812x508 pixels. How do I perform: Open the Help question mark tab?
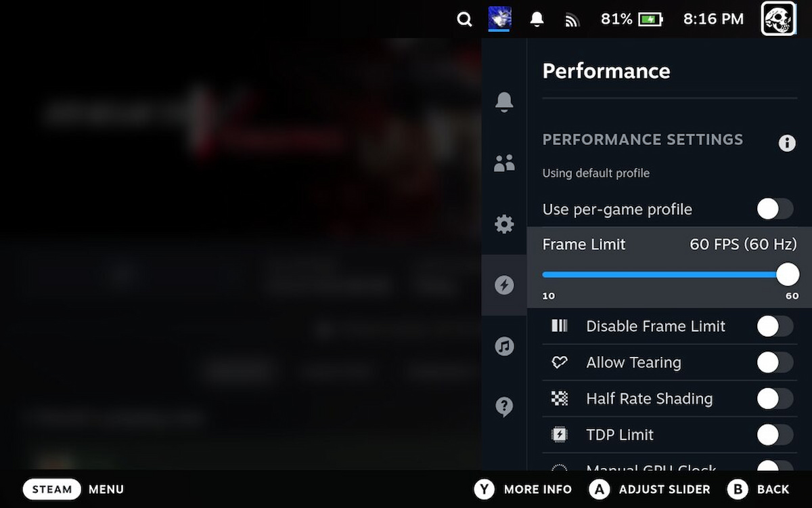tap(504, 406)
